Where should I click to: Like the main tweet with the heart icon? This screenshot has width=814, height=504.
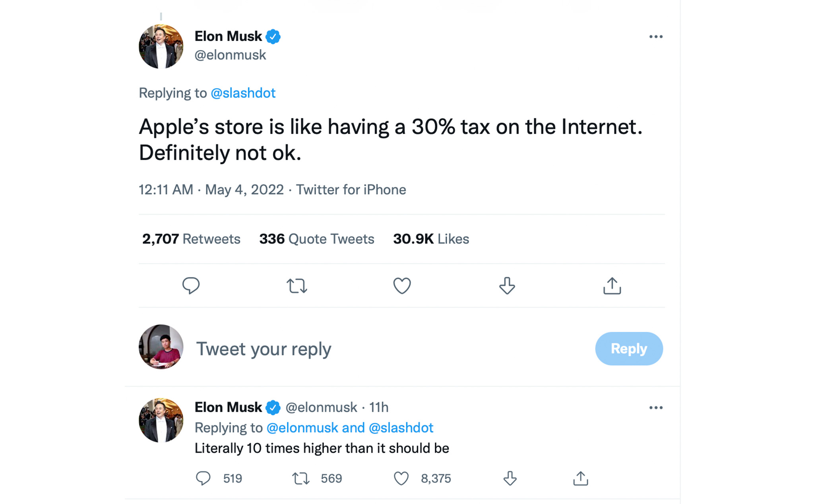point(402,285)
